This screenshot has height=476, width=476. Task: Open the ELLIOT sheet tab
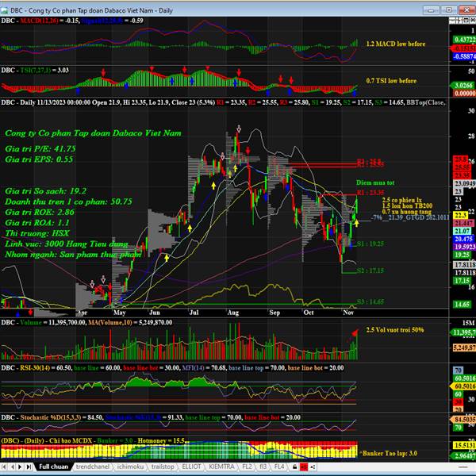click(191, 466)
